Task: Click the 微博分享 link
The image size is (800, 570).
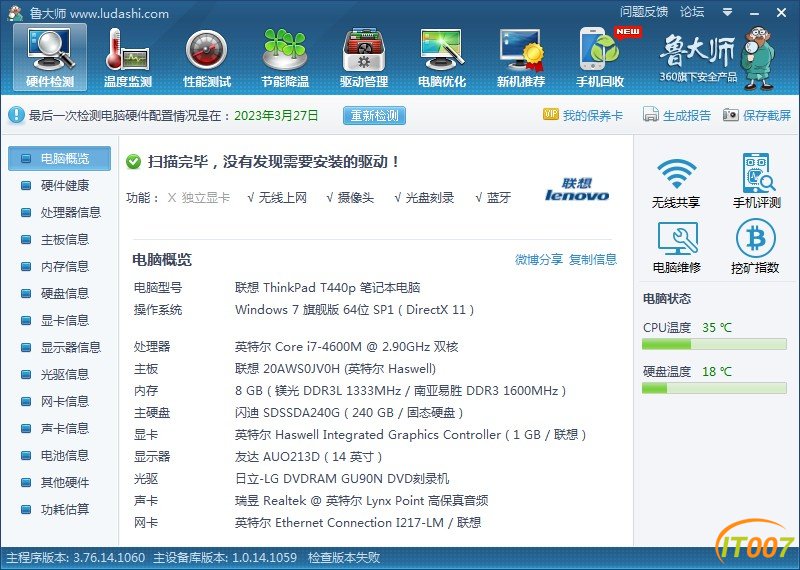Action: pos(539,259)
